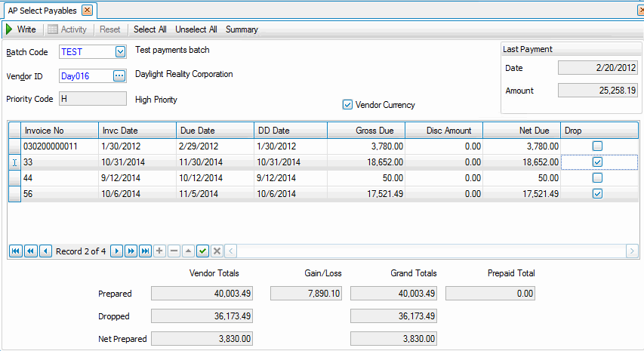Click Net Due 17,521.49 cell
The height and width of the screenshot is (351, 644).
click(522, 194)
